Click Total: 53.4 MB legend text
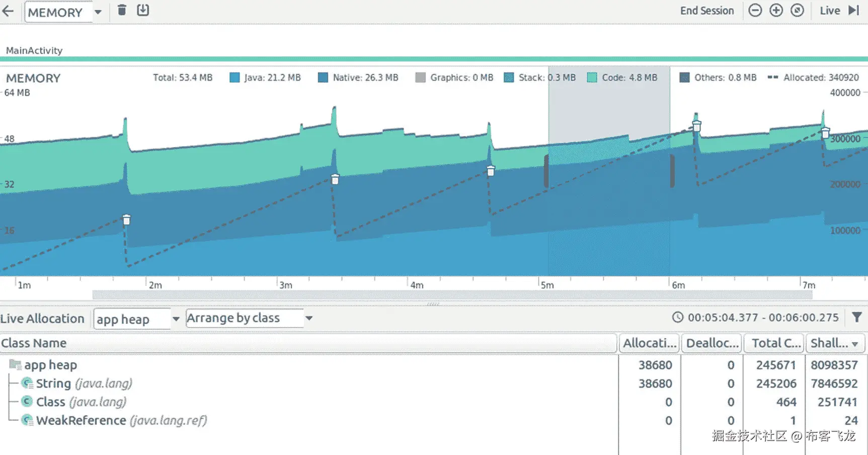The image size is (868, 455). click(x=183, y=78)
